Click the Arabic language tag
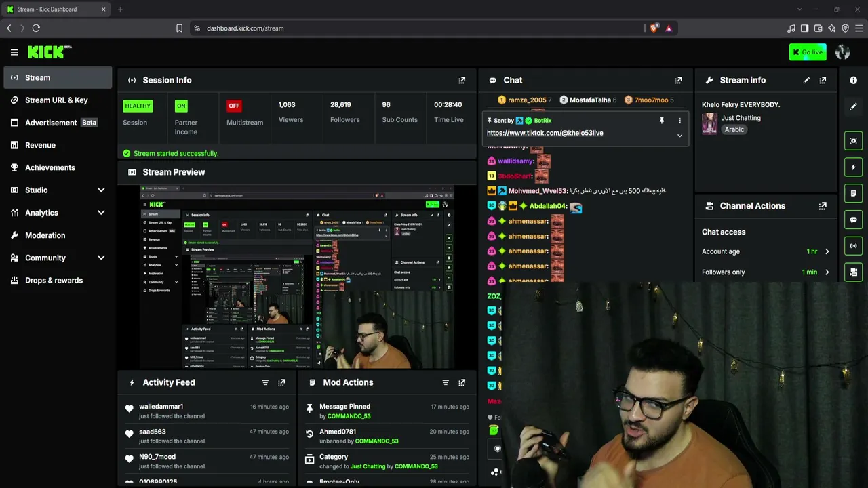The height and width of the screenshot is (488, 868). [x=734, y=129]
